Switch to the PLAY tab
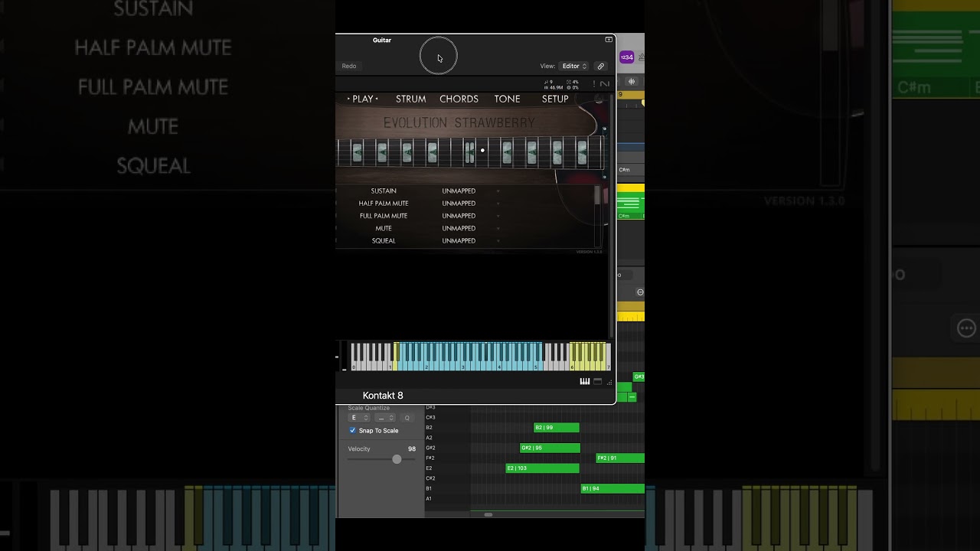This screenshot has height=551, width=980. [x=363, y=99]
